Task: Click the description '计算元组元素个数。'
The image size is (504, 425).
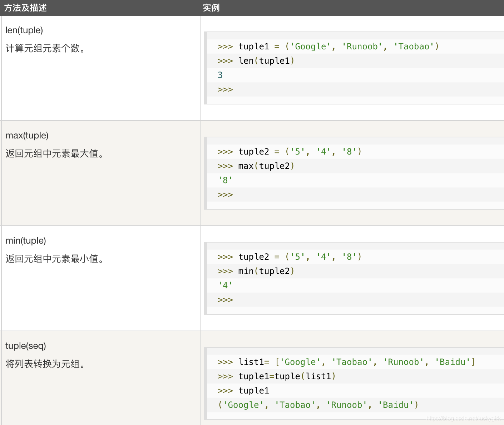Action: tap(46, 48)
